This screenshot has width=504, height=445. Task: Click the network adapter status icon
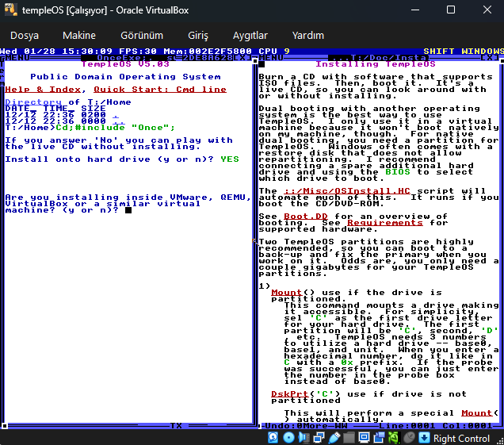(319, 438)
